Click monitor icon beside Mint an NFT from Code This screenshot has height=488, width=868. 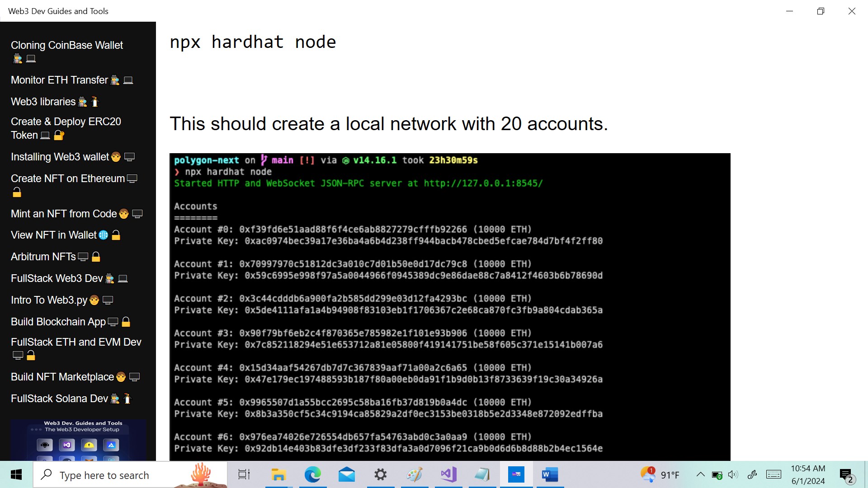[x=137, y=214]
